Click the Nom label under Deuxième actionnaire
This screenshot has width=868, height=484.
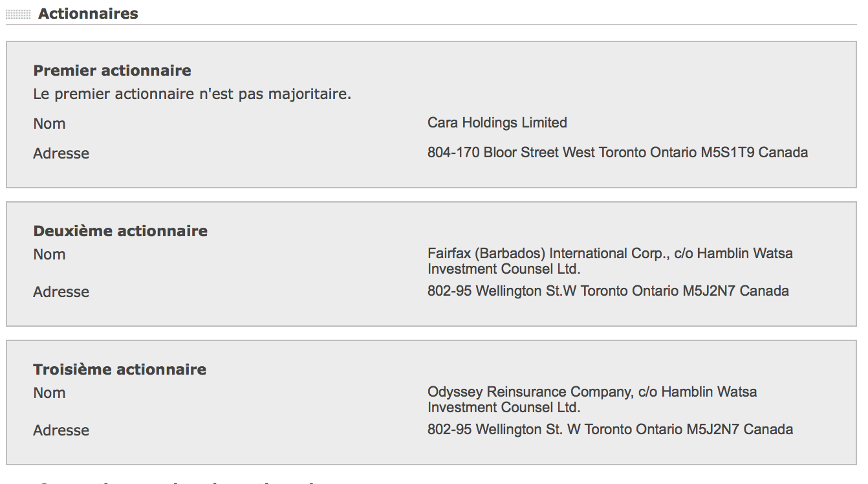tap(49, 254)
